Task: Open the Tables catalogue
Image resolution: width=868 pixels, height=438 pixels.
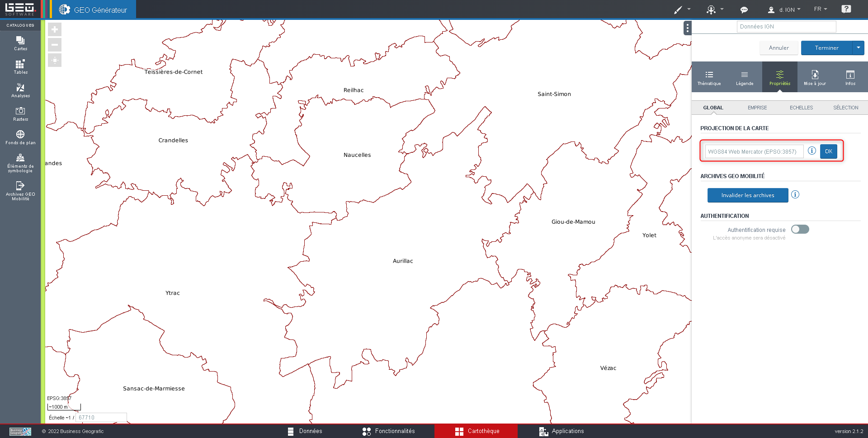Action: 20,66
